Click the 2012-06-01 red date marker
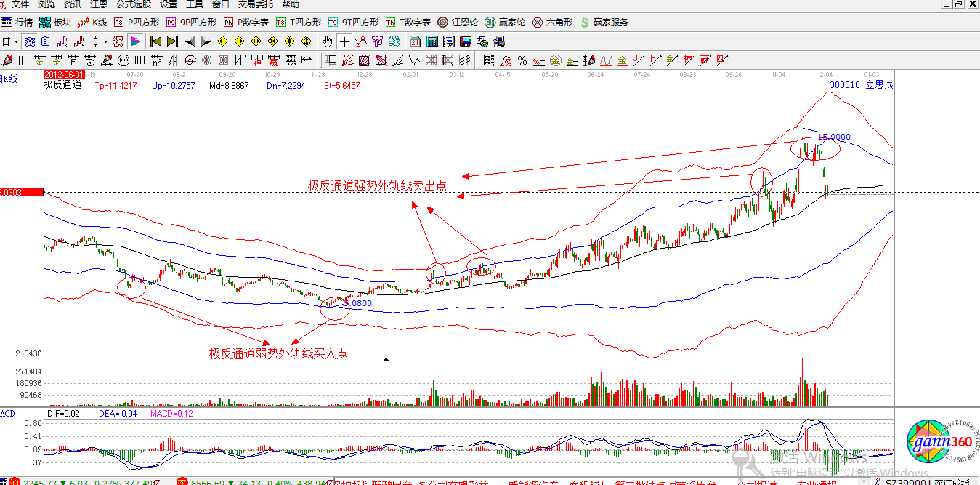This screenshot has width=980, height=485. click(64, 74)
